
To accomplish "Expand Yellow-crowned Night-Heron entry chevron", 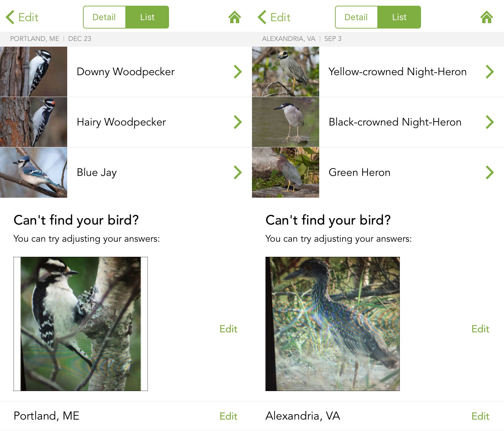I will (x=490, y=71).
